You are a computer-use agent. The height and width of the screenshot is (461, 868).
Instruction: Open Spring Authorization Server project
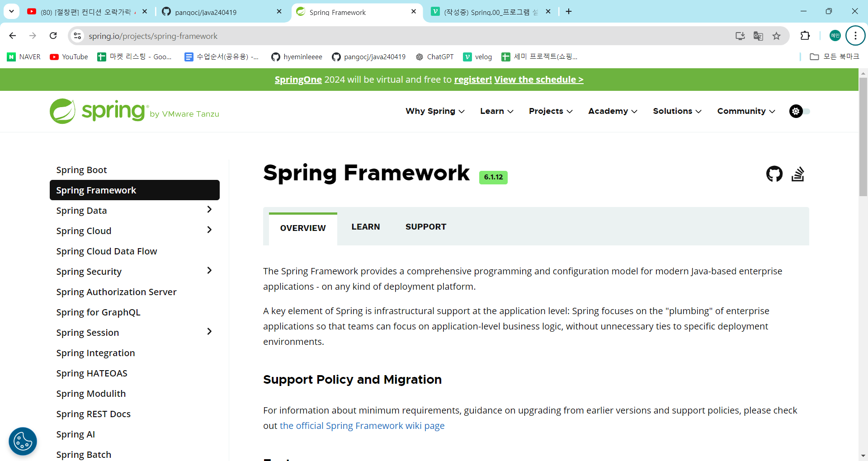click(x=117, y=292)
